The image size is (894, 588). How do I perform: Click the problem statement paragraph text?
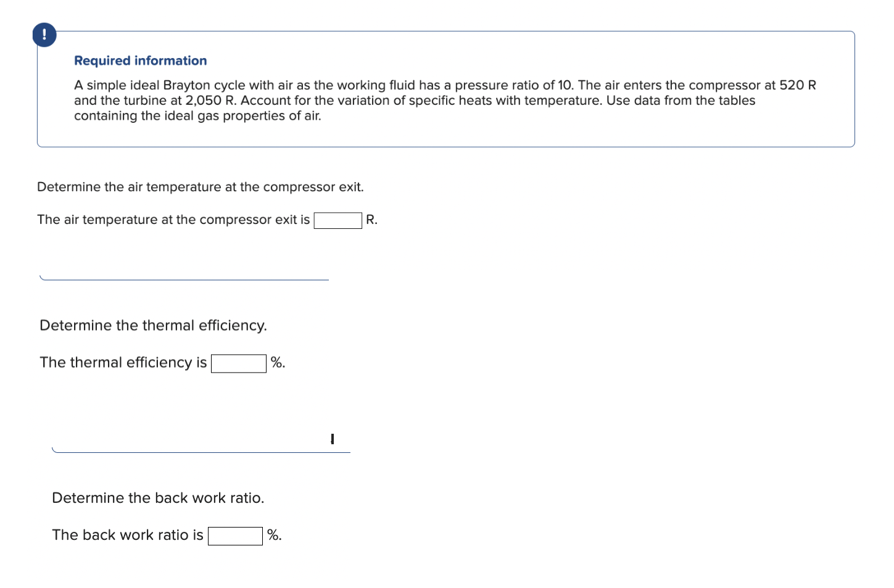pyautogui.click(x=444, y=100)
